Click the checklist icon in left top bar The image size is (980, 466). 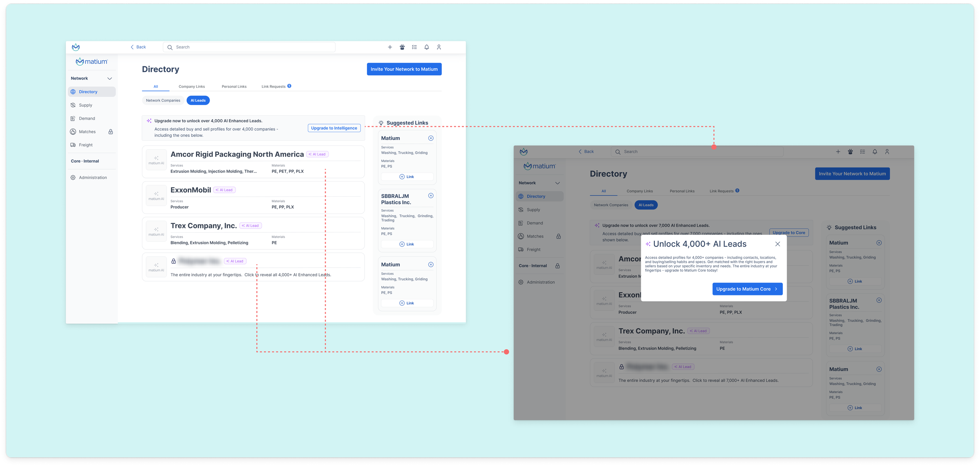pyautogui.click(x=414, y=47)
